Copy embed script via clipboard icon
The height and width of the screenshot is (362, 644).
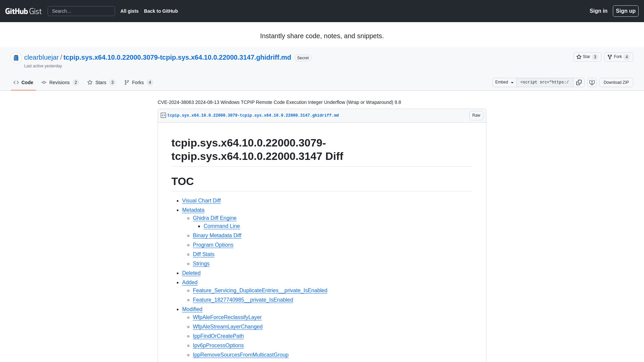(x=579, y=82)
